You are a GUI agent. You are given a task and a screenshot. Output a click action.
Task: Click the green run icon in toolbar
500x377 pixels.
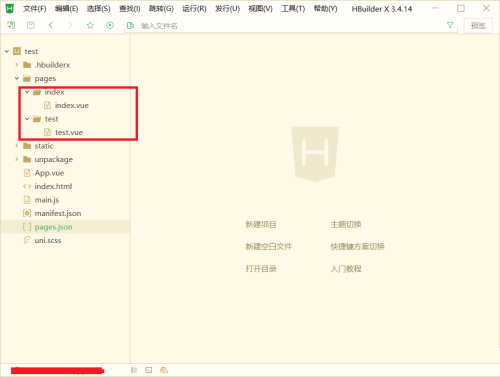110,25
